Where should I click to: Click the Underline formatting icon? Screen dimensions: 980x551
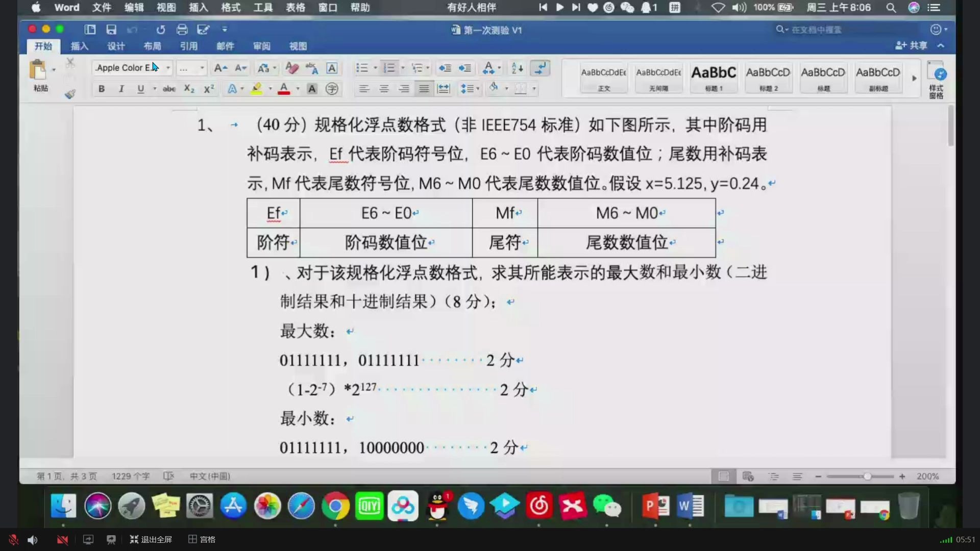(x=141, y=88)
